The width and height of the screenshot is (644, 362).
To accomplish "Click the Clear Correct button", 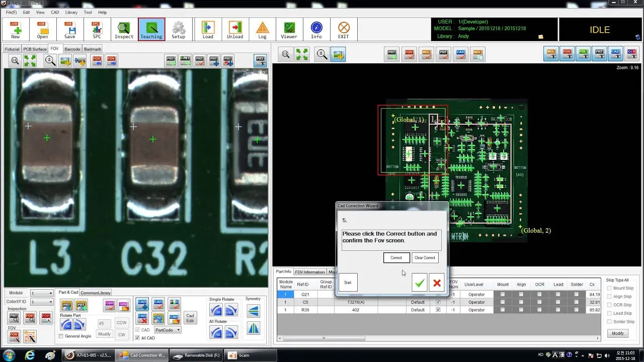I will click(425, 257).
